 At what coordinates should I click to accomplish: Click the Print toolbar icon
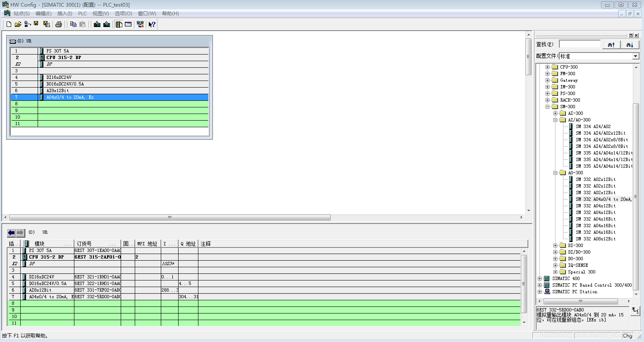pyautogui.click(x=59, y=24)
